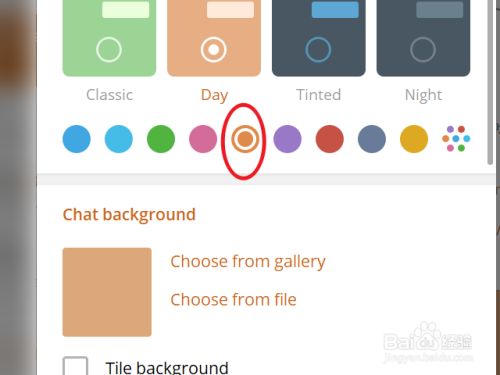Select the Classic theme radio button
Image resolution: width=500 pixels, height=375 pixels.
coord(109,50)
